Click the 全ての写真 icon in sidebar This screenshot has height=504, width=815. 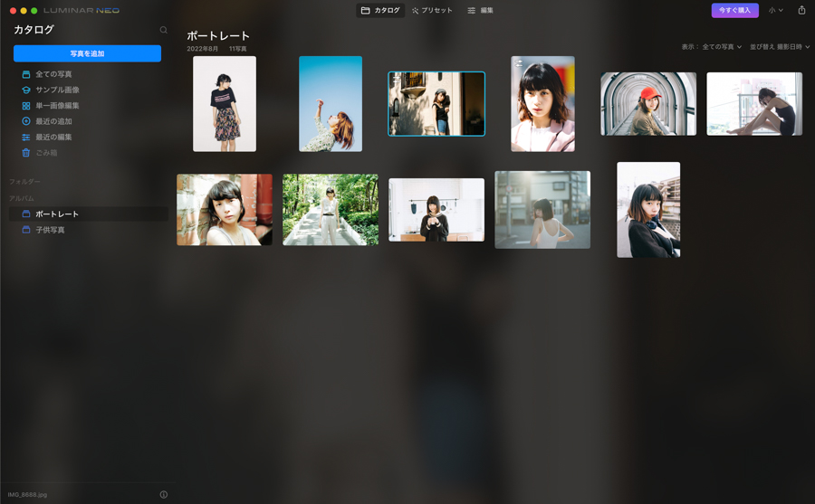click(26, 74)
